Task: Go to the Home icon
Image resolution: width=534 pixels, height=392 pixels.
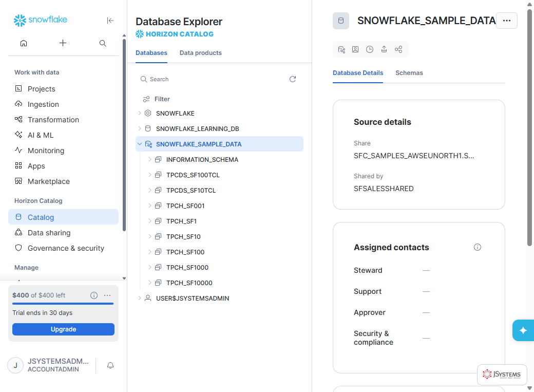Action: (24, 43)
